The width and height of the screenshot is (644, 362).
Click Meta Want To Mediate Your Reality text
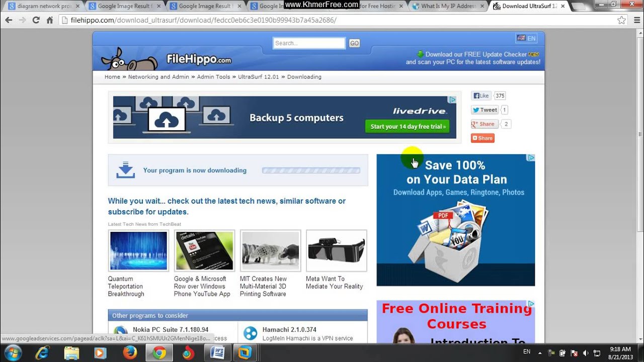point(334,283)
